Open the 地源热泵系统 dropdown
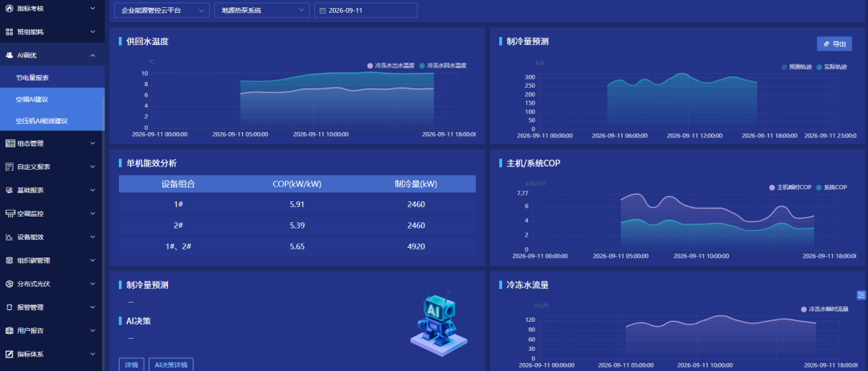The width and height of the screenshot is (868, 371). (x=262, y=10)
